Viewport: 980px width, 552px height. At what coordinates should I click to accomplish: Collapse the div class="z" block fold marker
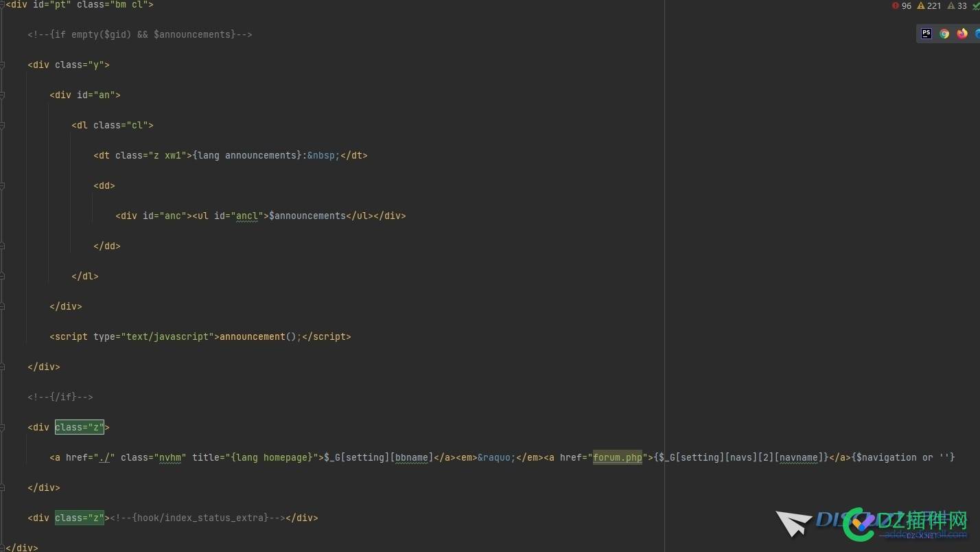point(3,427)
